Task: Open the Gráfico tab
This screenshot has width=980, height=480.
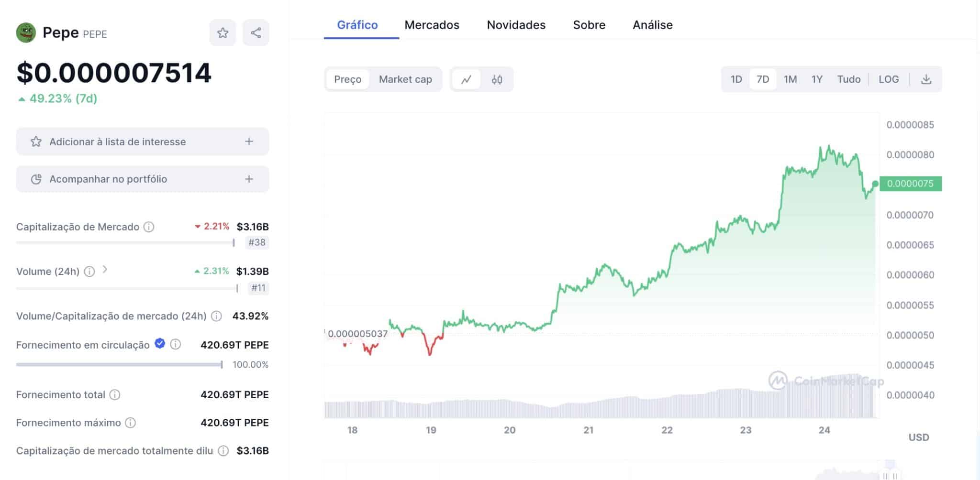Action: 357,25
